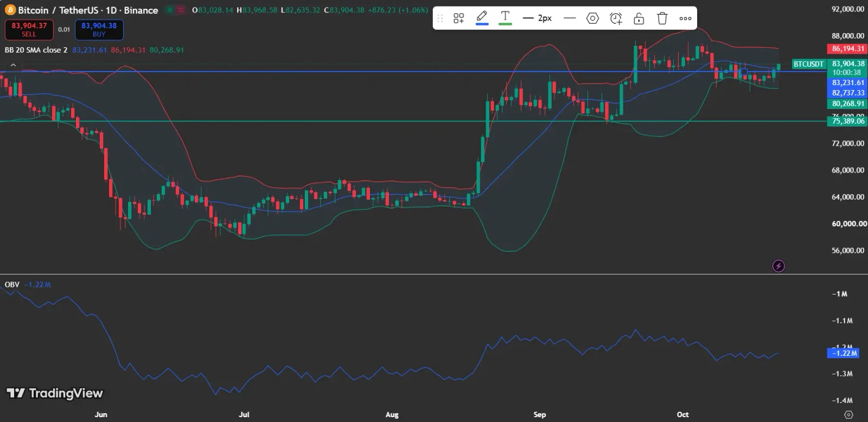Click the -1.22 M OBV value label on axis
Image resolution: width=868 pixels, height=422 pixels.
[844, 353]
